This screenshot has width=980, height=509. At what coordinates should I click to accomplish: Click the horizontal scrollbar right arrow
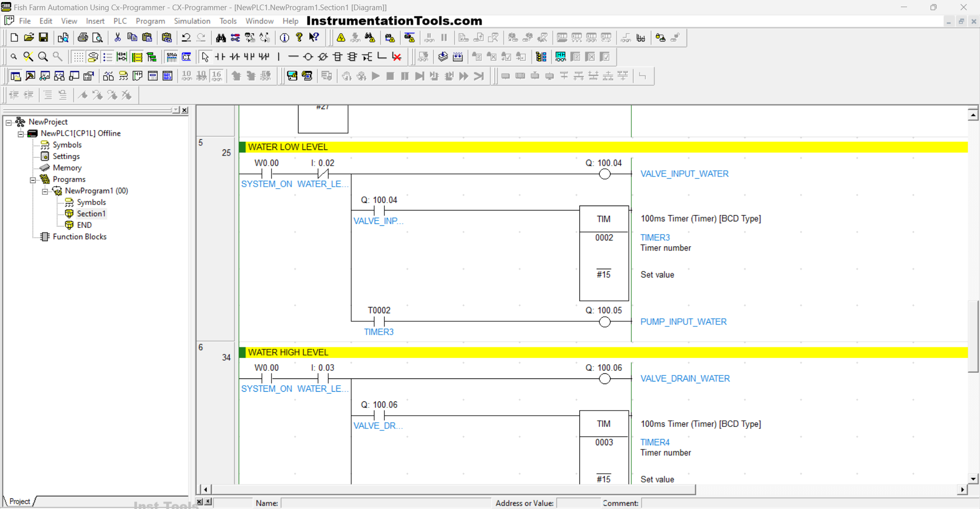click(x=962, y=490)
